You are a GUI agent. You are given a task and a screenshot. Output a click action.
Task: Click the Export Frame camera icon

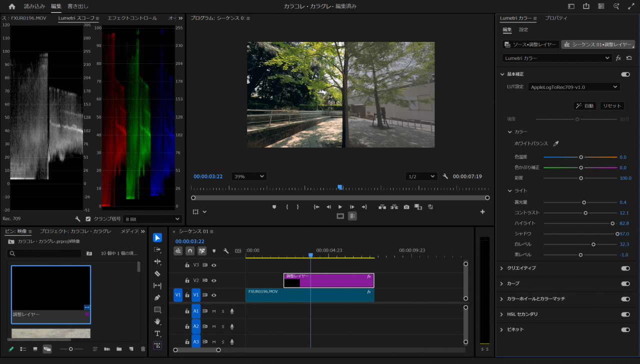coord(406,207)
